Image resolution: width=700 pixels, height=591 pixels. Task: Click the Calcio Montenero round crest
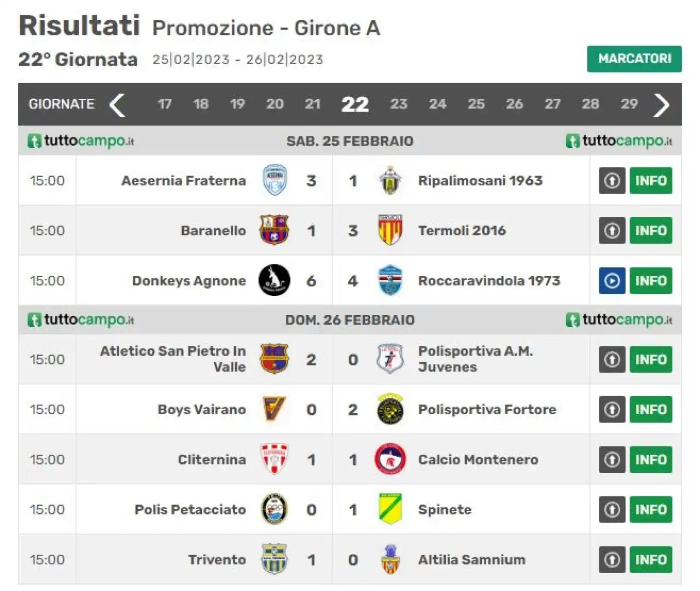click(390, 459)
